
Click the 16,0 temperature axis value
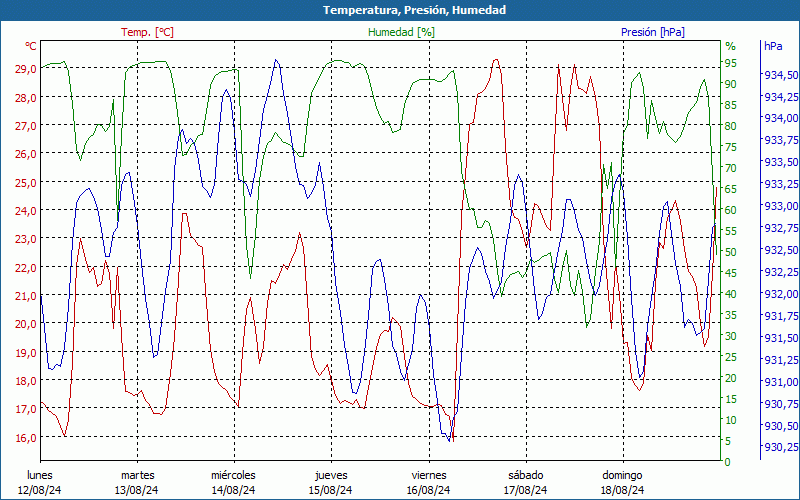coord(26,437)
